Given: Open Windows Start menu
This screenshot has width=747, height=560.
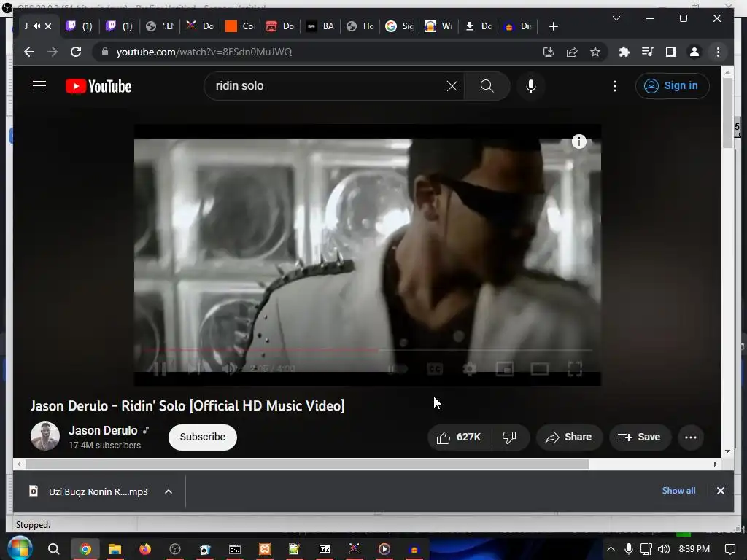Looking at the screenshot, I should tap(20, 548).
